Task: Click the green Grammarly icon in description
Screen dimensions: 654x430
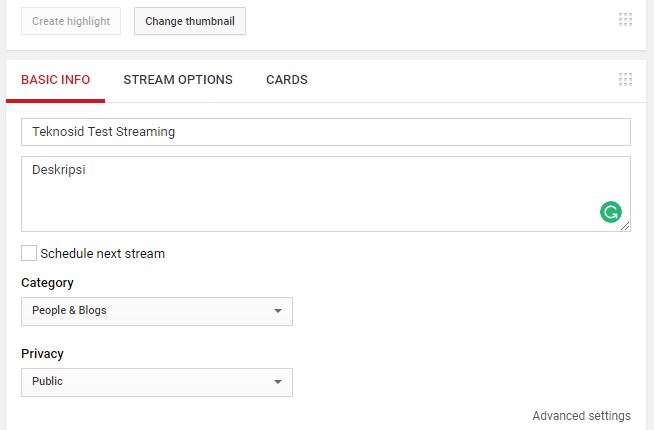Action: [611, 212]
